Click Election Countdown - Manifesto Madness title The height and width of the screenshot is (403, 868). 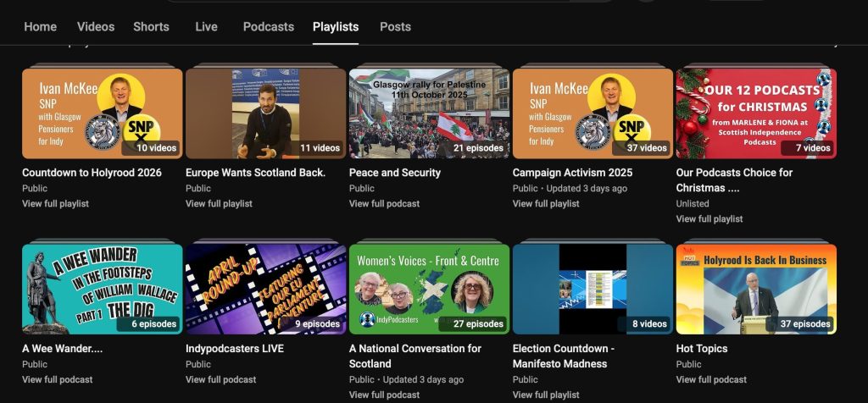click(564, 356)
